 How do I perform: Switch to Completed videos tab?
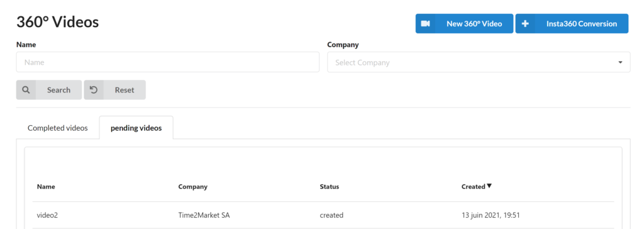tap(57, 128)
